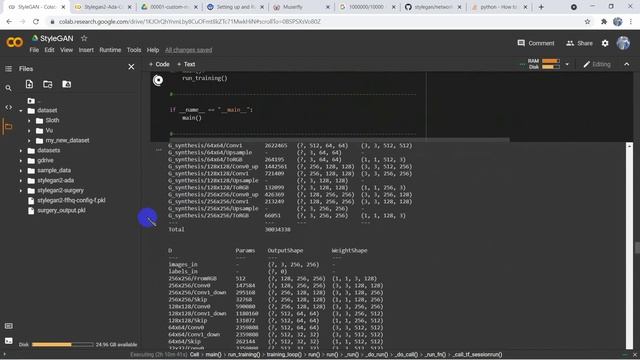Click the refresh folder icon
This screenshot has height=360, width=640.
[x=48, y=84]
